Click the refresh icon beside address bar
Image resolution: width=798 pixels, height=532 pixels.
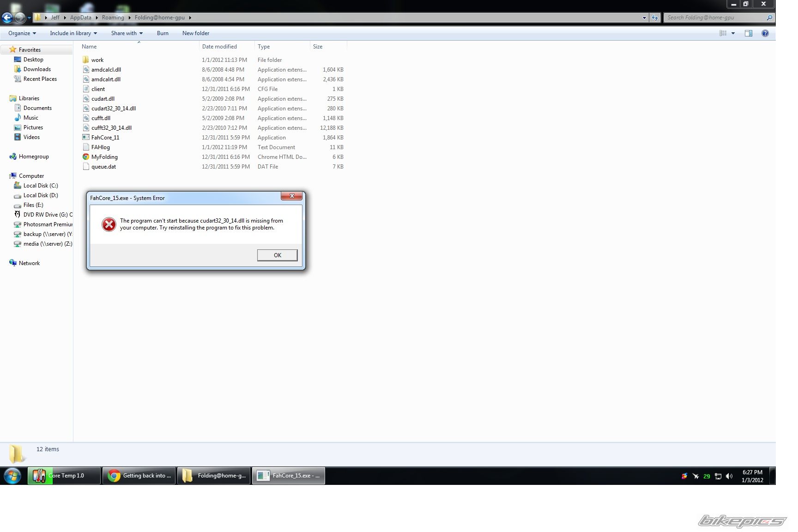point(655,18)
